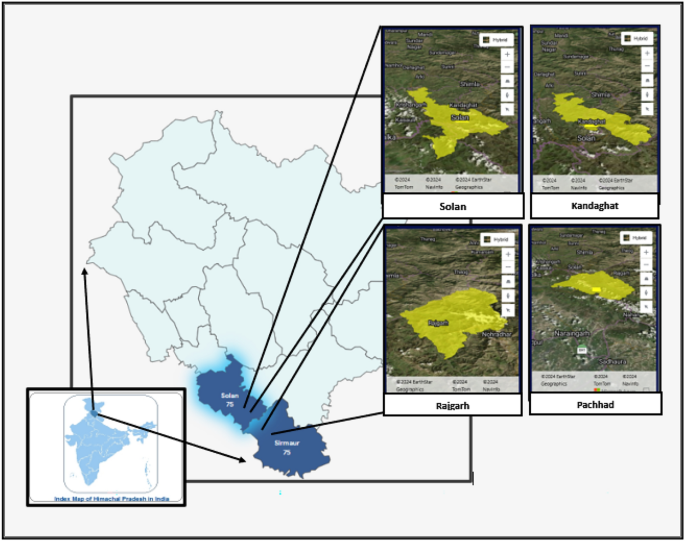The width and height of the screenshot is (685, 541).
Task: Click the EarthStar Geographics credit on Solan map
Action: coord(473,183)
